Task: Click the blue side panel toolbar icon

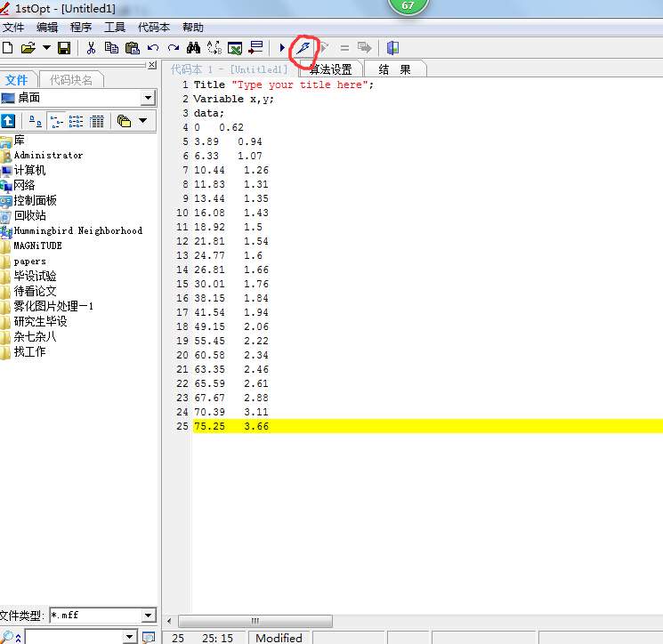Action: pos(392,48)
